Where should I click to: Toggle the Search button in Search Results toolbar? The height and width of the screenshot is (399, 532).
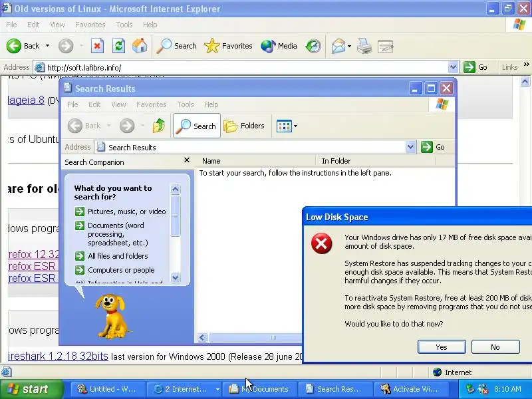tap(197, 126)
